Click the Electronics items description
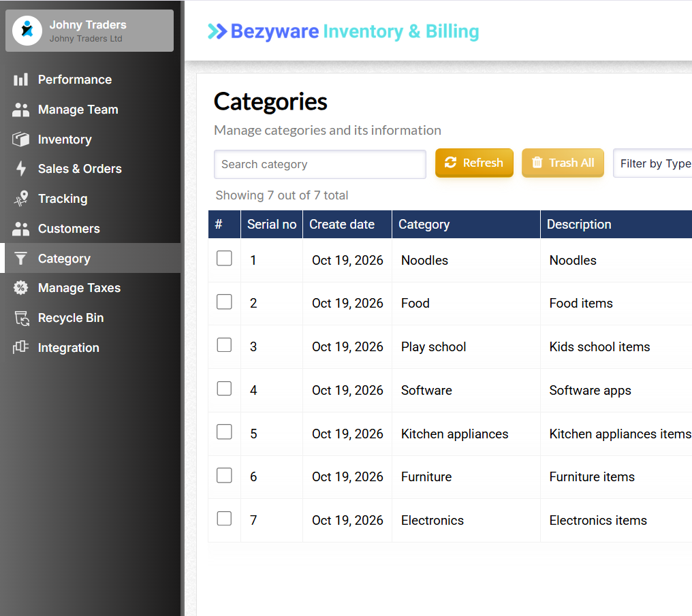This screenshot has width=692, height=616. (598, 520)
